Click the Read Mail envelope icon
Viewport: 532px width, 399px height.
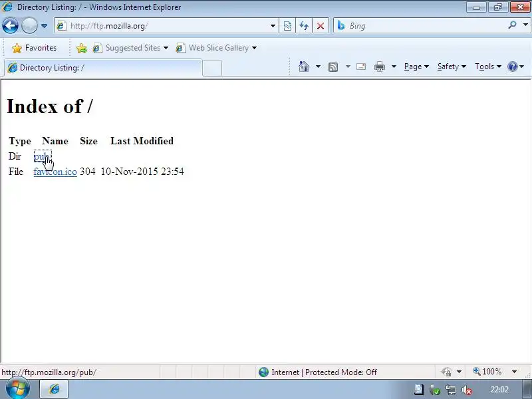tap(361, 66)
